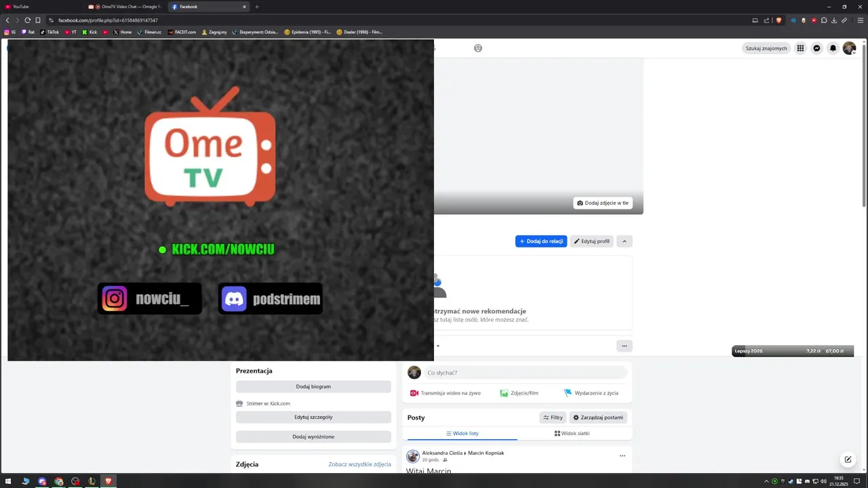Click the Co słychać? post input
Viewport: 868px width, 488px height.
(526, 373)
